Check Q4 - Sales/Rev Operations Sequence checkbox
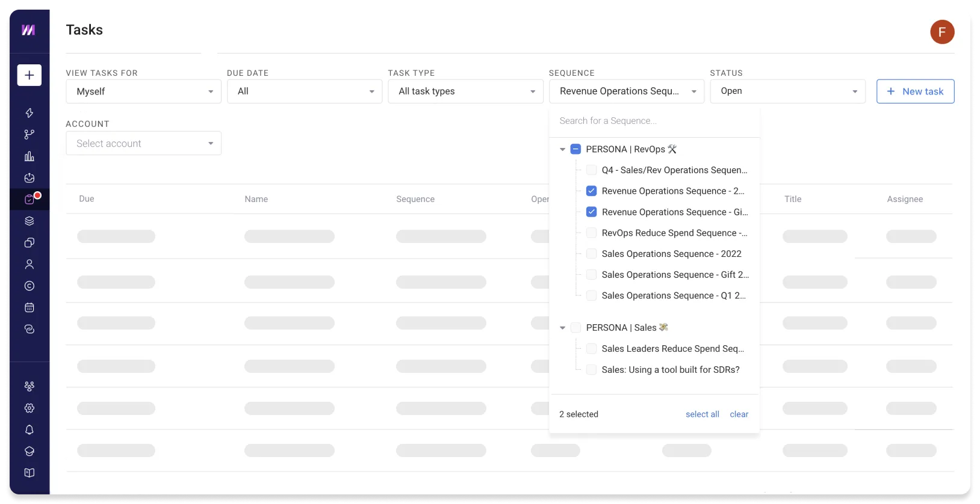Screen dimensions: 980x504 tap(592, 170)
